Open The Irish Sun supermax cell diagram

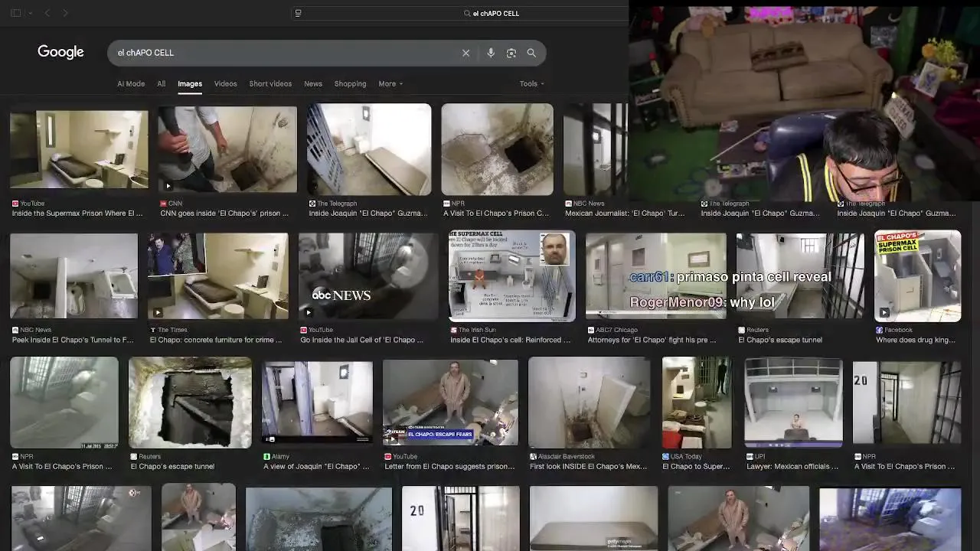[512, 275]
